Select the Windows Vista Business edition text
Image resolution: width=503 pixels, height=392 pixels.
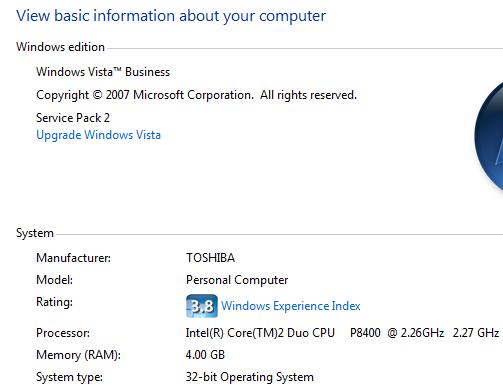pos(103,72)
